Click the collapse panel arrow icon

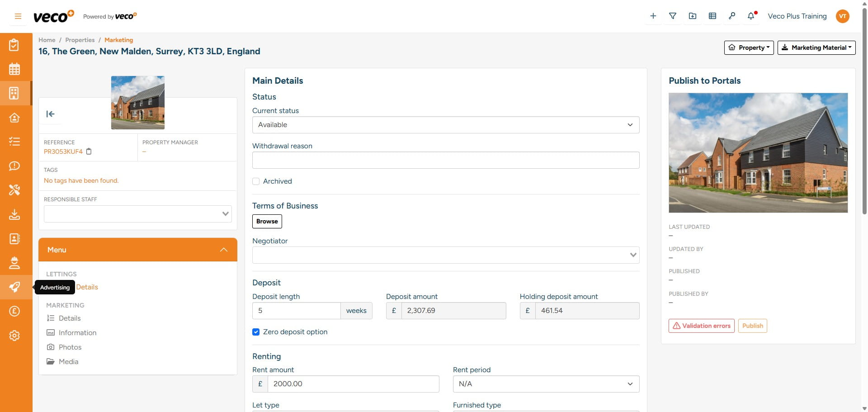point(50,114)
